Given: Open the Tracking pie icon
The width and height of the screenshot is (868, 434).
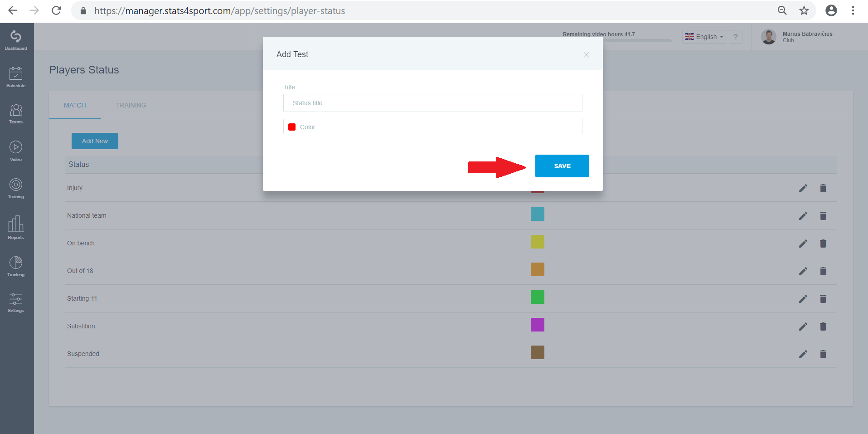Looking at the screenshot, I should 16,263.
